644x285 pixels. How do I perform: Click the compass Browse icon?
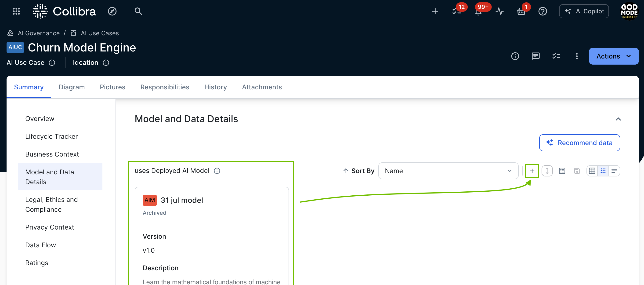(112, 11)
